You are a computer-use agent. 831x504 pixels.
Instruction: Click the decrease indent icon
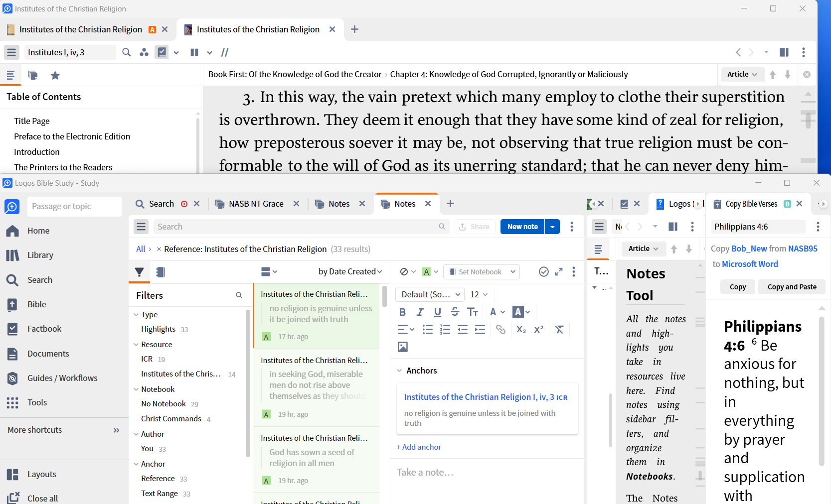[463, 329]
